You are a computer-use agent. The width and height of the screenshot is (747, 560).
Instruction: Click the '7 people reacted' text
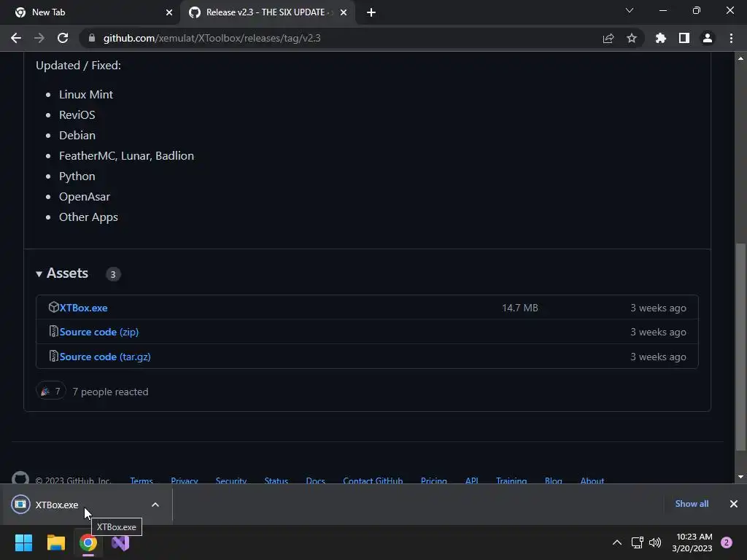pos(111,392)
